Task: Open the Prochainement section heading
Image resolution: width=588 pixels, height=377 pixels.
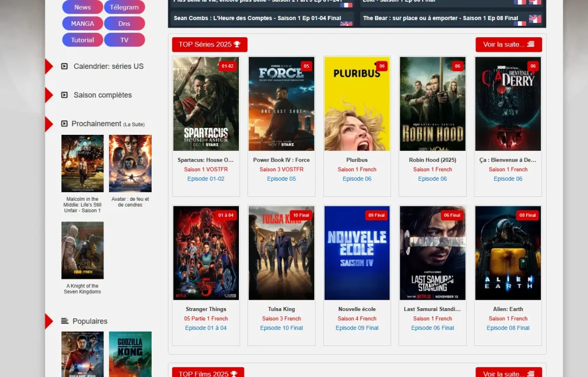Action: point(96,124)
